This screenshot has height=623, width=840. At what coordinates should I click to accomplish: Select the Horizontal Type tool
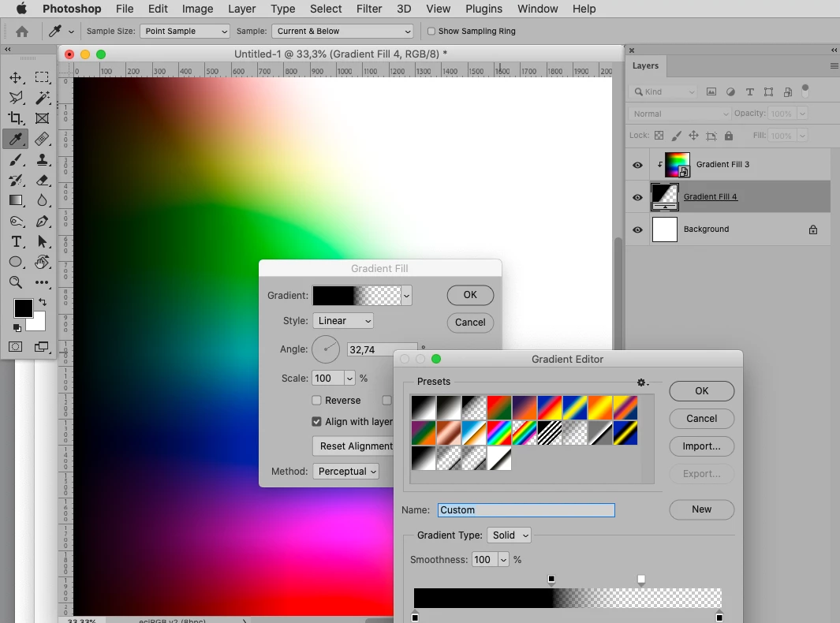coord(16,241)
